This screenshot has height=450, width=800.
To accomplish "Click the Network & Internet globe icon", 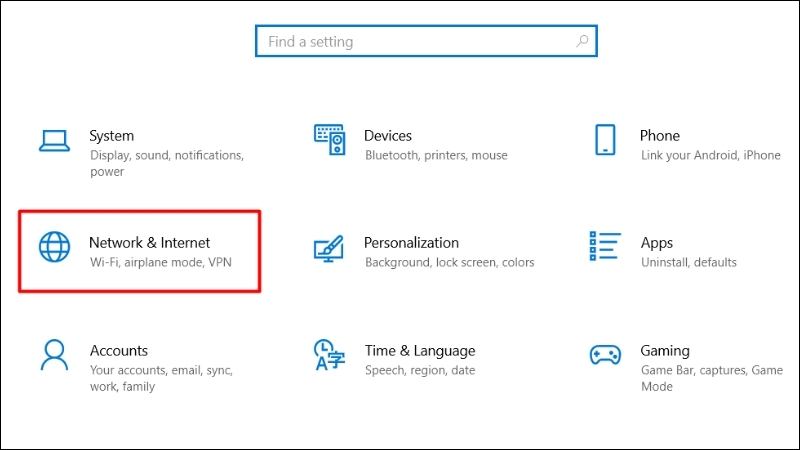I will [55, 247].
